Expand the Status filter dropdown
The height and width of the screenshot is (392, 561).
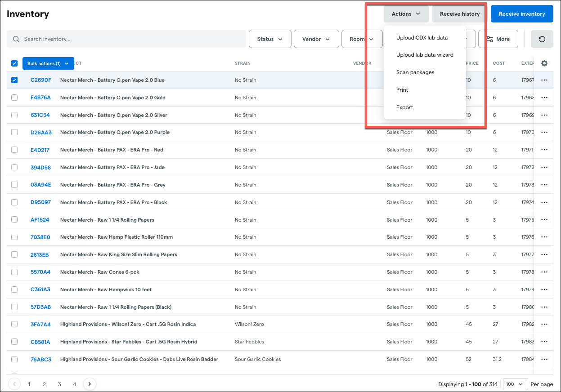[270, 39]
